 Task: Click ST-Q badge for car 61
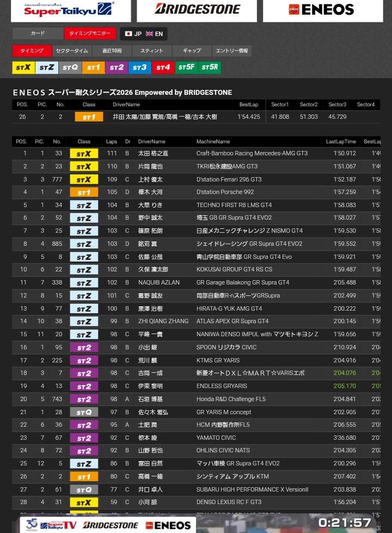[x=84, y=489]
